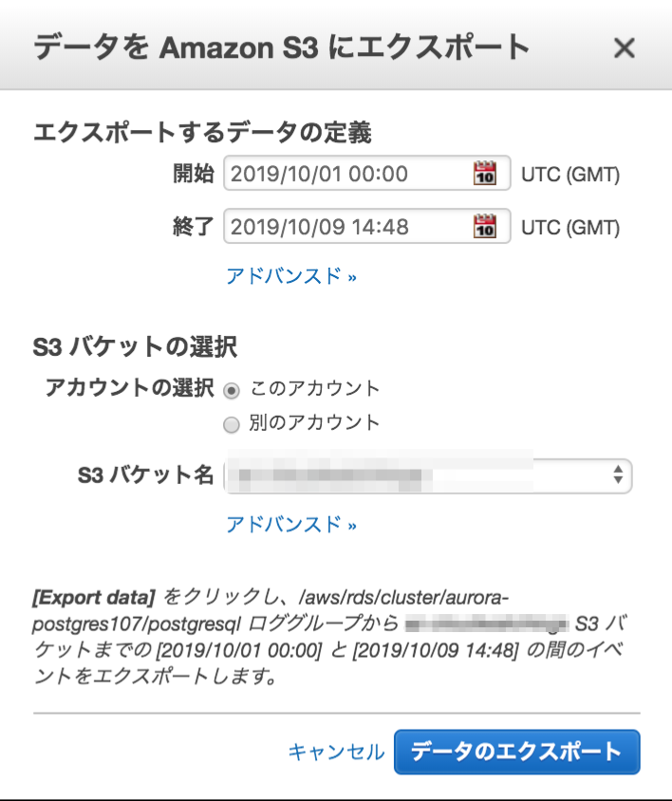Enable exporting to a different account

click(231, 424)
